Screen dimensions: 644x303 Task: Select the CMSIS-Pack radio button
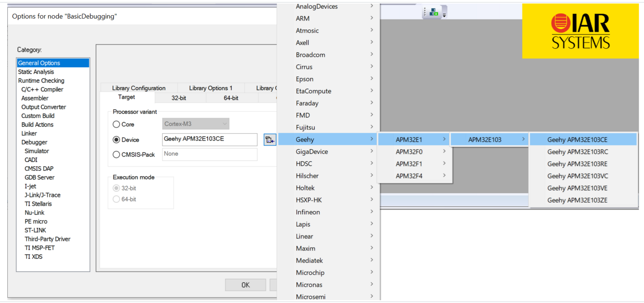[x=116, y=154]
